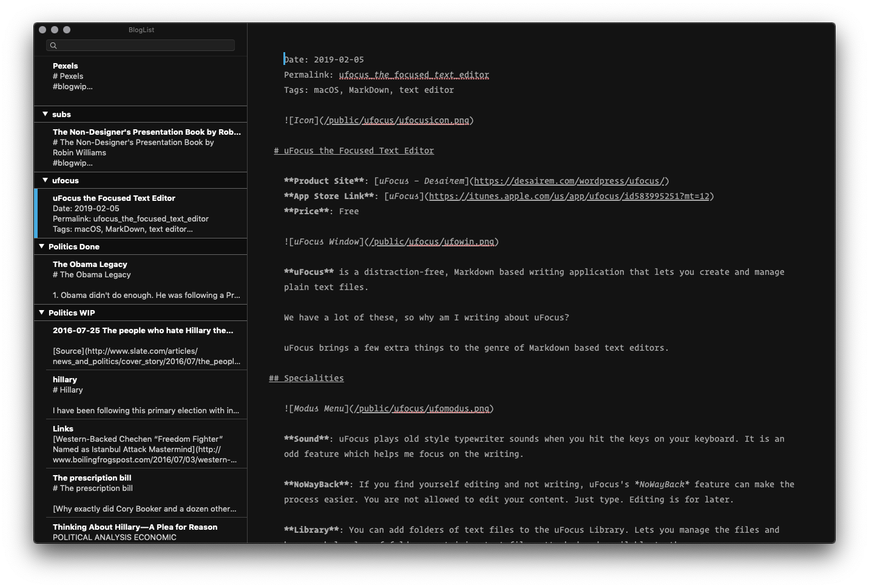Click the itunes.apple.com App Store link

pyautogui.click(x=569, y=196)
